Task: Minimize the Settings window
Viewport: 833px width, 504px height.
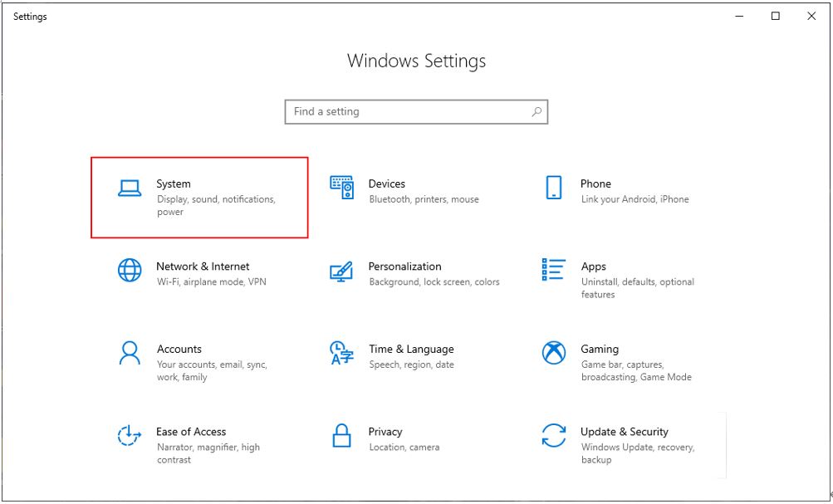Action: click(x=739, y=17)
